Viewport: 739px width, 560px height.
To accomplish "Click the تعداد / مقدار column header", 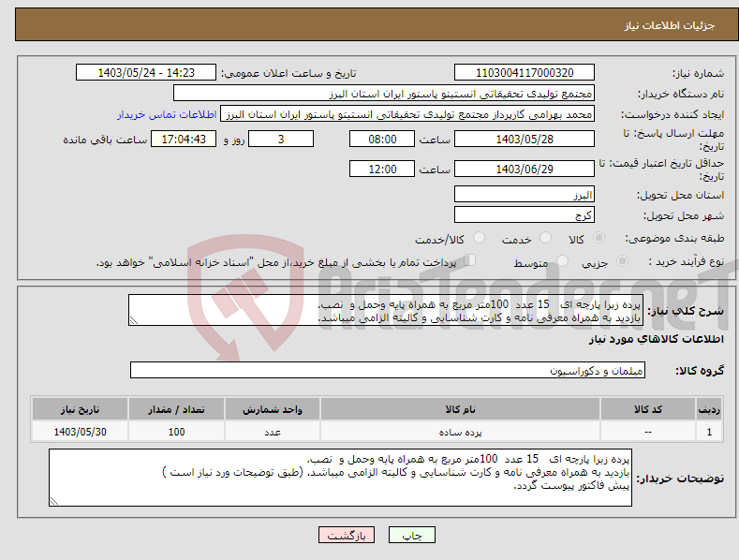I will 176,409.
